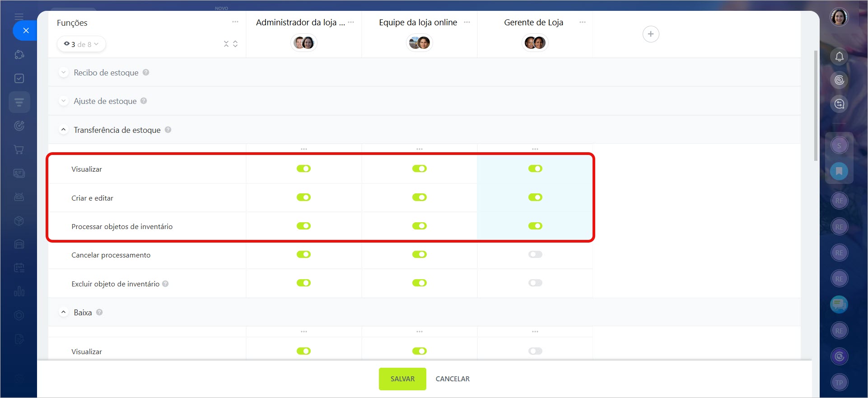The image size is (868, 398).
Task: Click the vertical scrollbar of permissions panel
Action: [x=816, y=105]
